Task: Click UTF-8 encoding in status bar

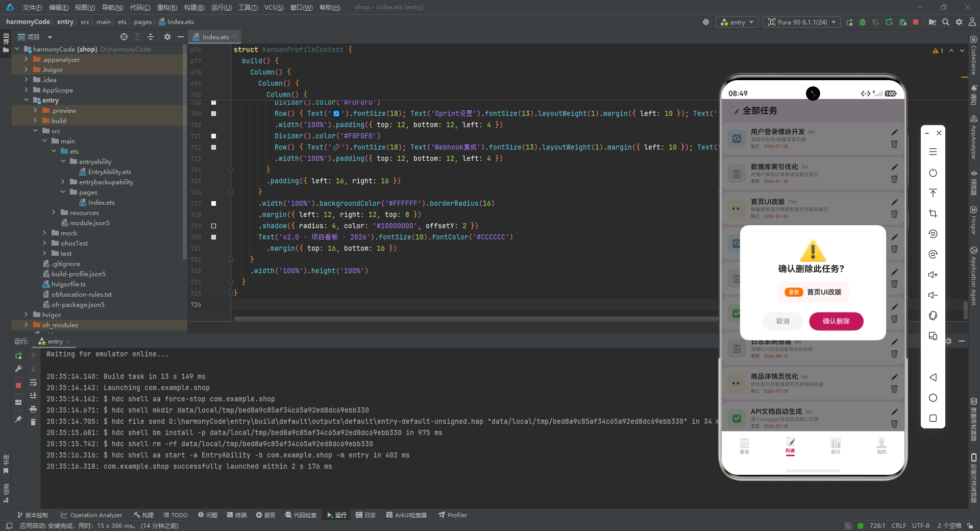Action: [x=920, y=525]
